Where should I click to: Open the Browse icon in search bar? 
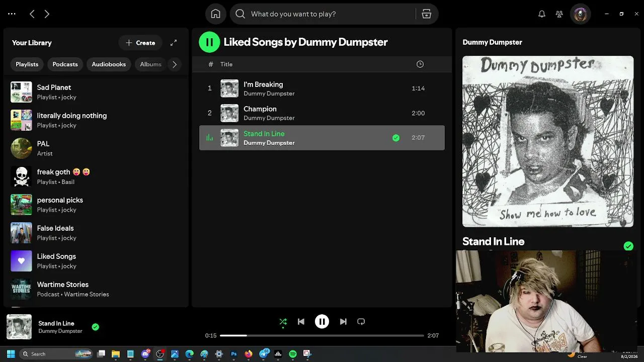[427, 14]
